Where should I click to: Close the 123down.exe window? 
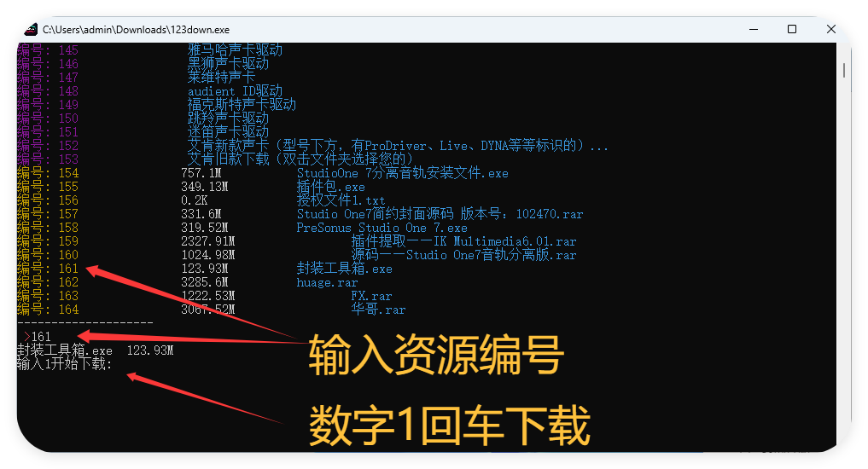click(831, 29)
